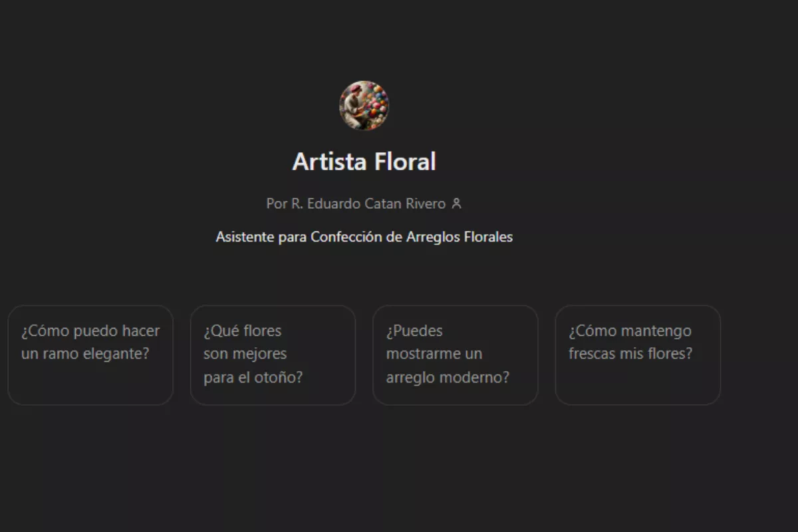Image resolution: width=798 pixels, height=532 pixels.
Task: View the GPT creator via the user icon
Action: point(456,203)
